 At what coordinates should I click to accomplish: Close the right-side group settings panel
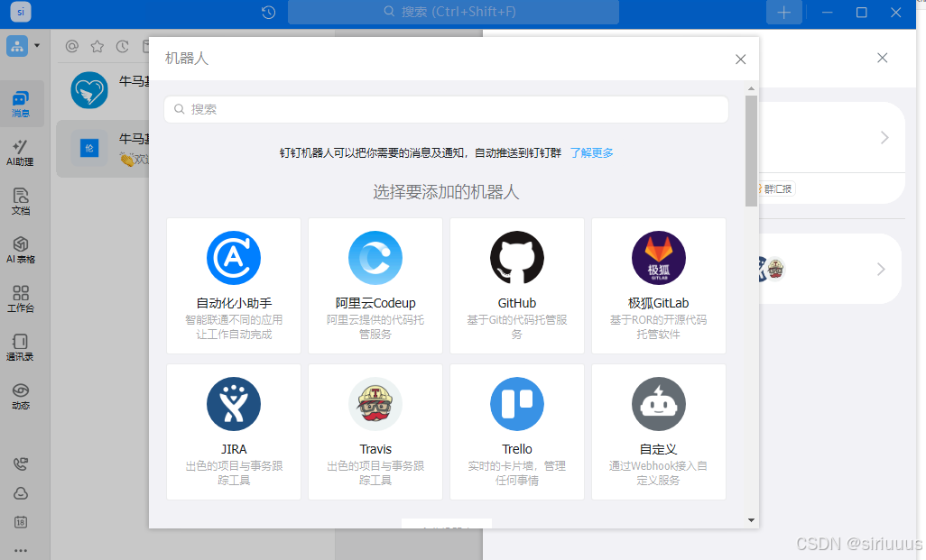[883, 58]
